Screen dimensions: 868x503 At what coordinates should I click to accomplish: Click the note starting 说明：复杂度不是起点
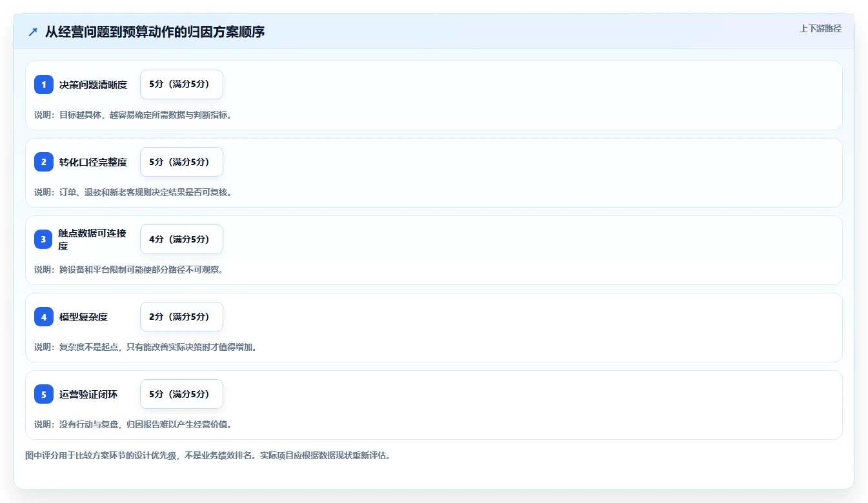pyautogui.click(x=146, y=347)
